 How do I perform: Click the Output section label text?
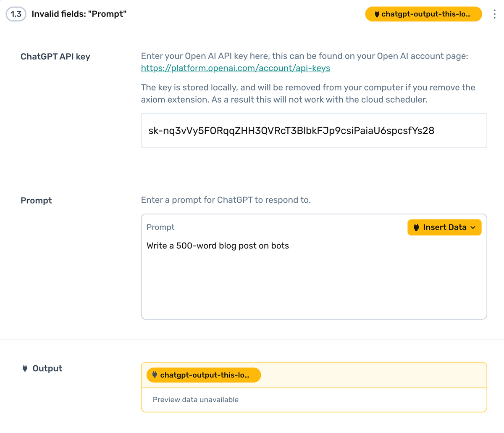pyautogui.click(x=47, y=368)
